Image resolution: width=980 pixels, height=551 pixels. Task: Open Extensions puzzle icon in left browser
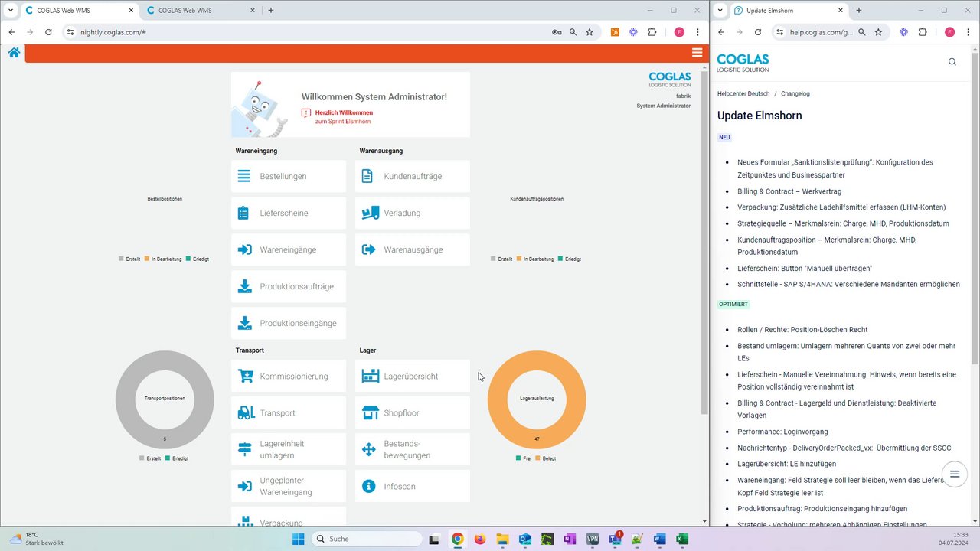(652, 32)
